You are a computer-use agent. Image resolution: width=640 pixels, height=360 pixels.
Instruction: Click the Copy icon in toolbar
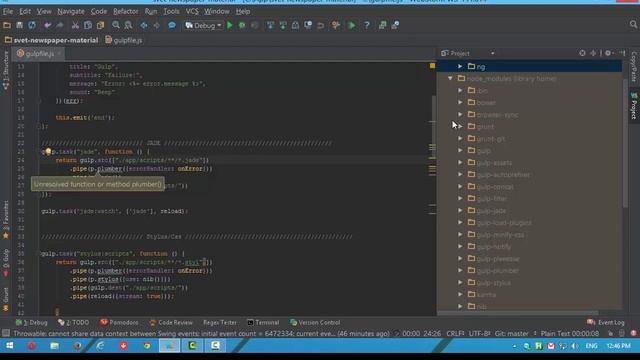88,25
